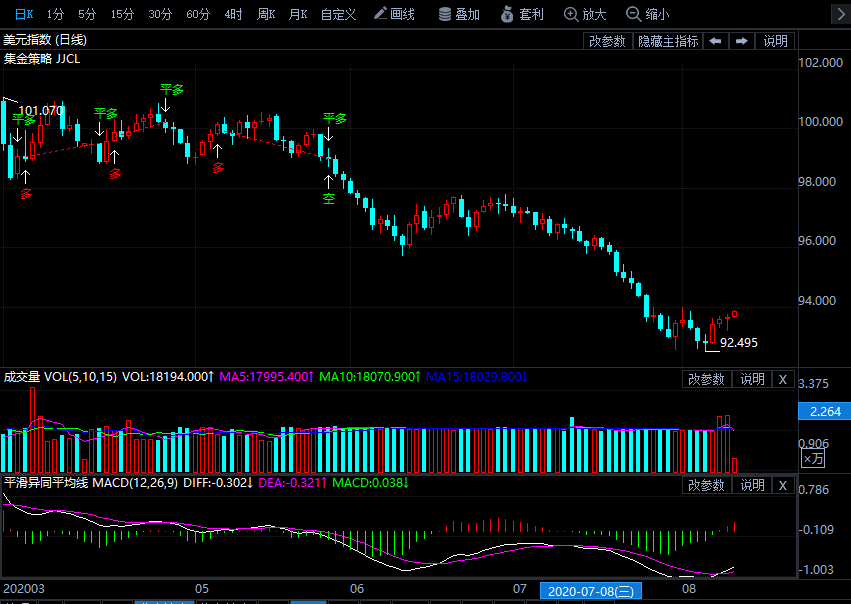Toggle 隐藏主指标 to hide main indicator
The width and height of the screenshot is (851, 604).
coord(668,41)
